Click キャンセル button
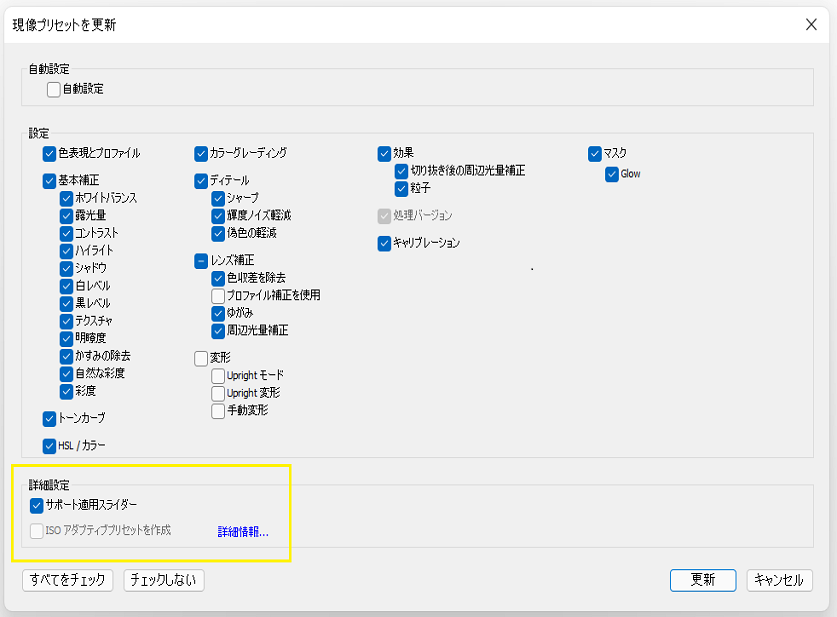837x617 pixels. (x=779, y=580)
